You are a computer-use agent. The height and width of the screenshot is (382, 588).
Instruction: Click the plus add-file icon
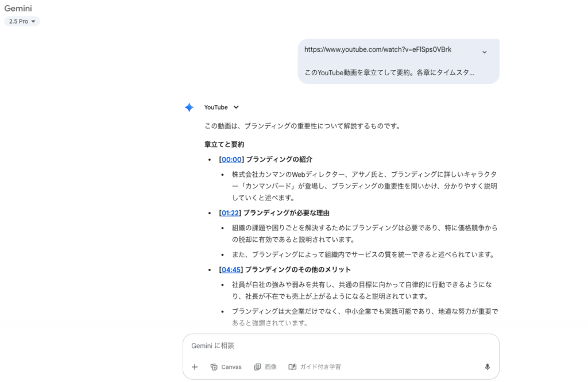coord(195,367)
